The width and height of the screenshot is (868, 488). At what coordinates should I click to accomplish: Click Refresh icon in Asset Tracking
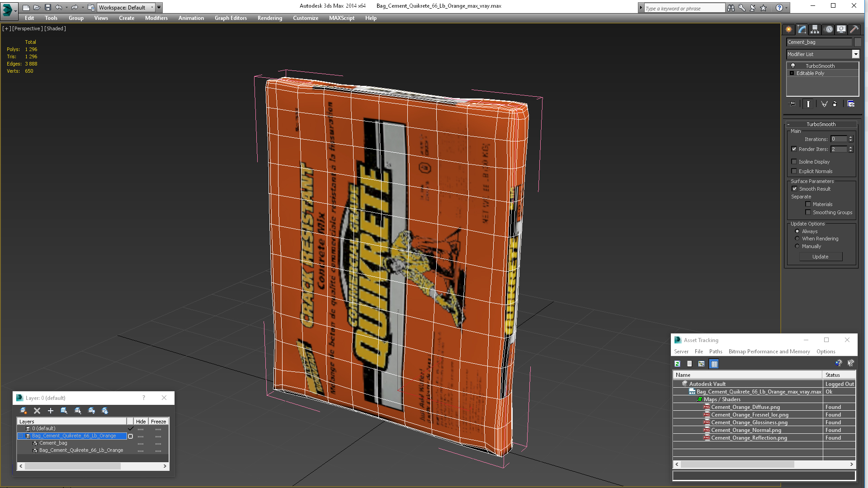677,364
